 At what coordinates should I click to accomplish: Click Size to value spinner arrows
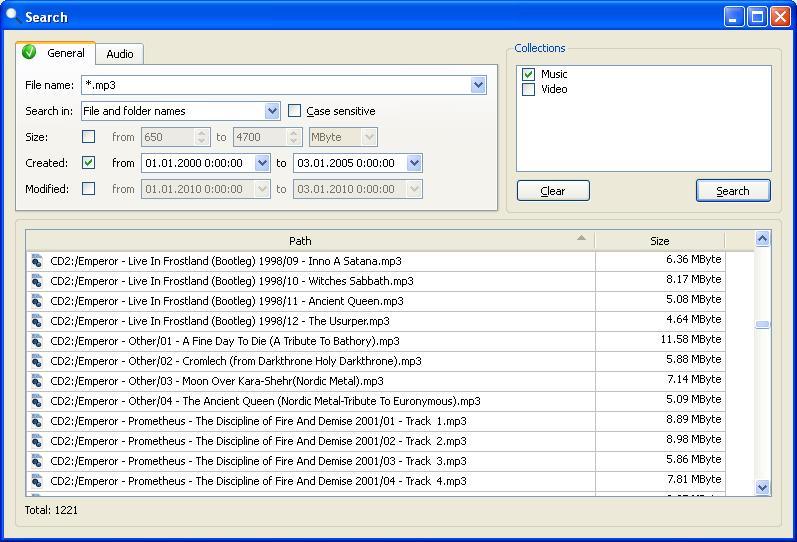293,137
